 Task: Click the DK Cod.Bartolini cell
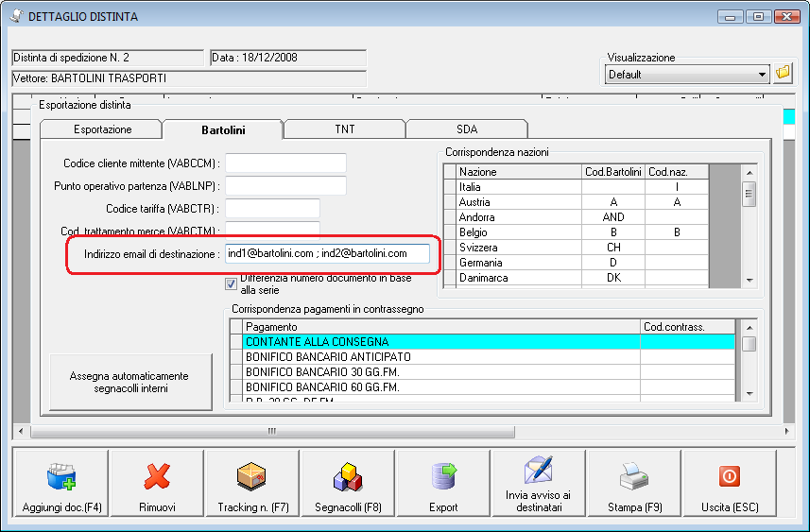613,278
